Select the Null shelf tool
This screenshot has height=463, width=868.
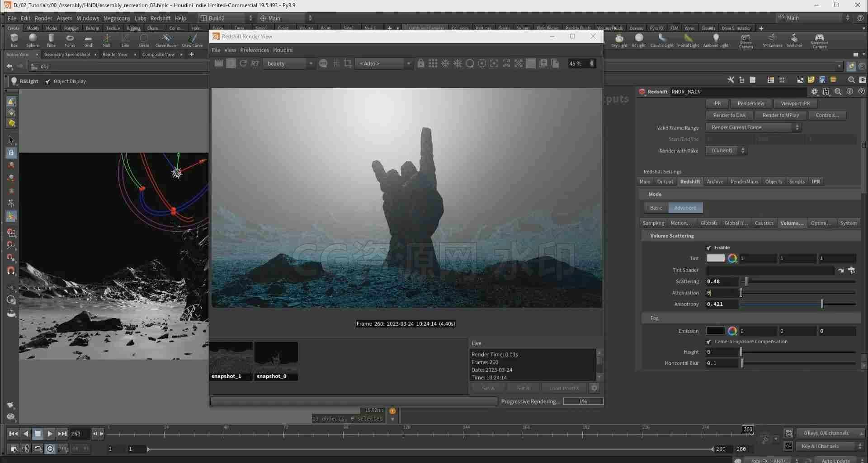[x=107, y=40]
